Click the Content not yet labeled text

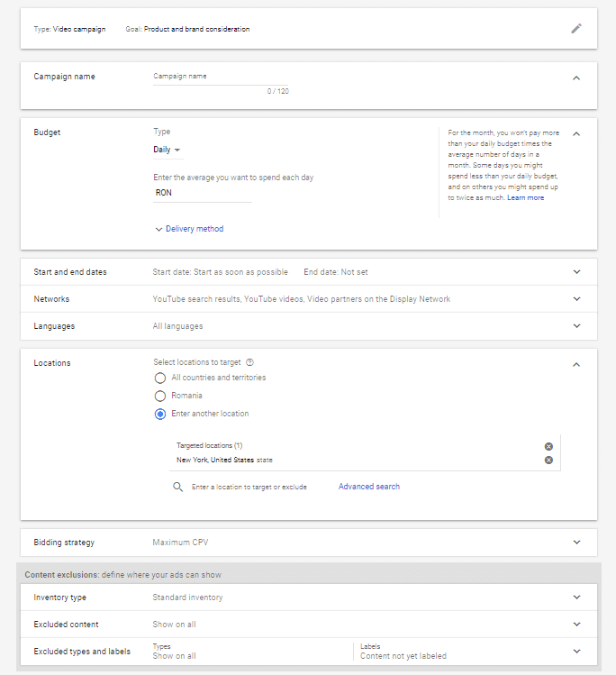tap(403, 656)
